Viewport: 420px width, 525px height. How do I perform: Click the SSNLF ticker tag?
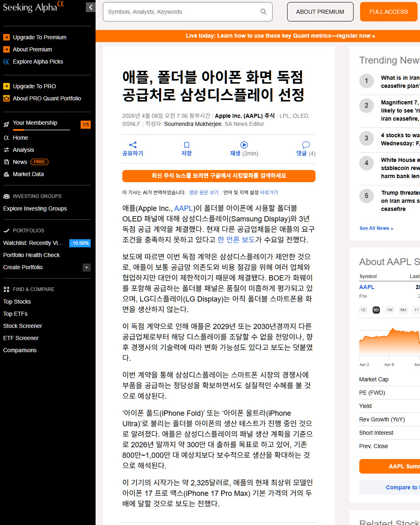pyautogui.click(x=131, y=124)
